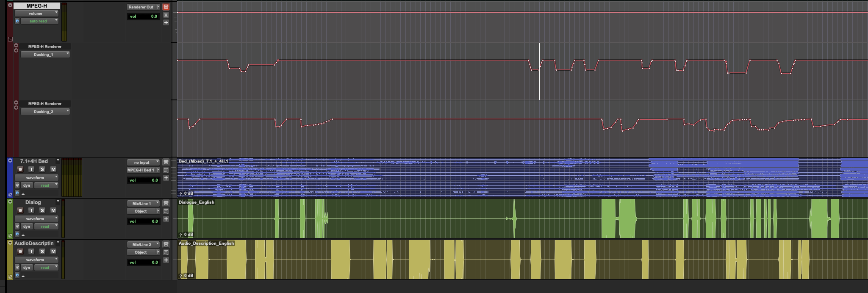Viewport: 868px width, 293px height.
Task: Click Dialog track Object output button
Action: coord(141,211)
